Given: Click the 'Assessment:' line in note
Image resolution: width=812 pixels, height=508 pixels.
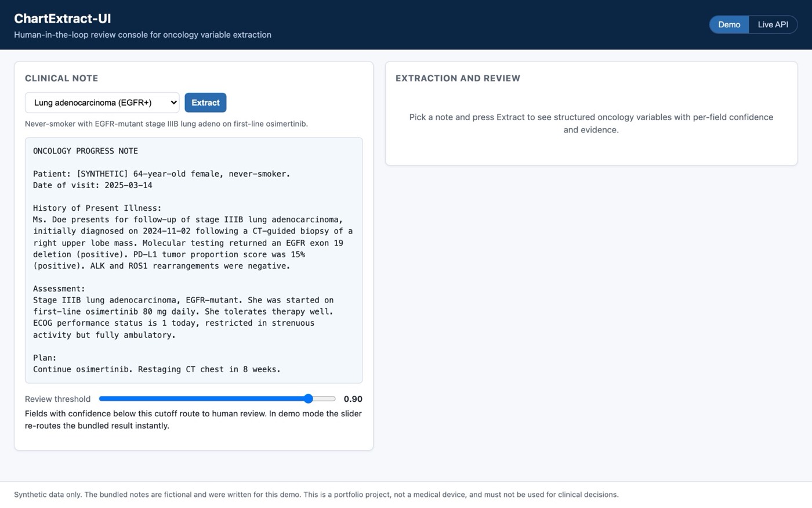Looking at the screenshot, I should click(x=59, y=289).
